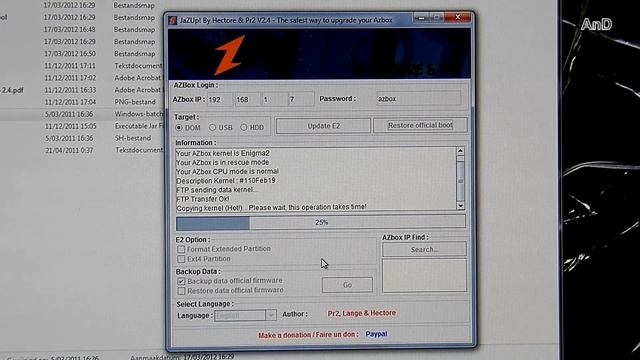Click date 21/04/2011 0:37 in Explorer window
This screenshot has height=360, width=640.
[x=69, y=150]
